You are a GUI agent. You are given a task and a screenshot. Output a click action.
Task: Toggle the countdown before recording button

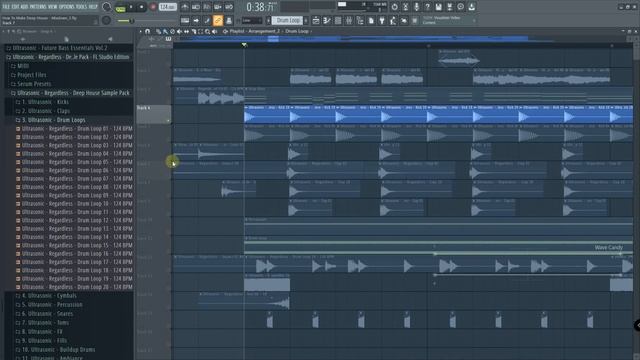[207, 7]
